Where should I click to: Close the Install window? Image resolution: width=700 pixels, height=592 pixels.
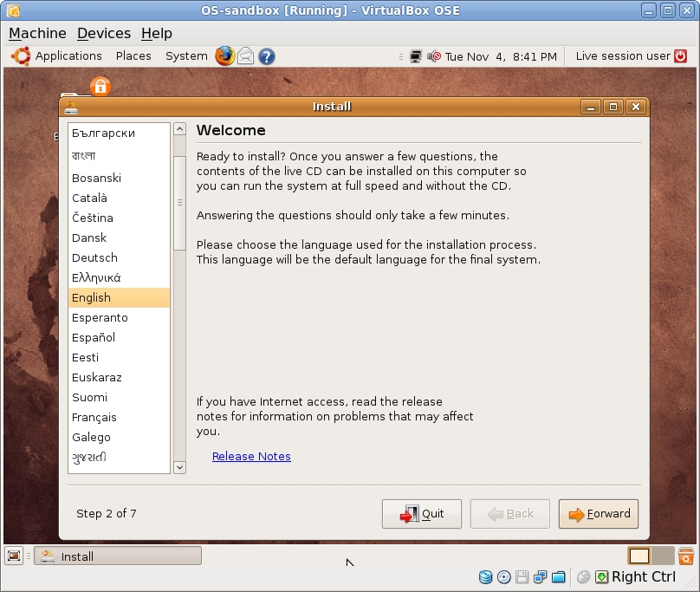636,107
